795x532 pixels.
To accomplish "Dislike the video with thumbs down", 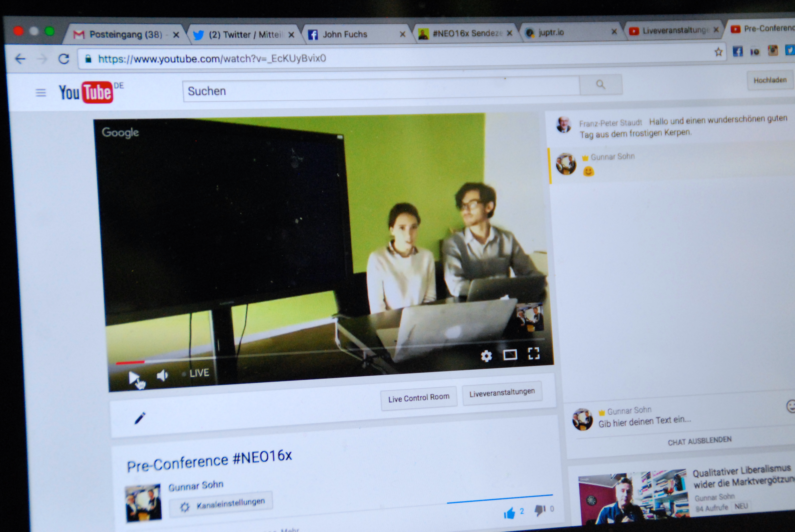I will click(540, 510).
